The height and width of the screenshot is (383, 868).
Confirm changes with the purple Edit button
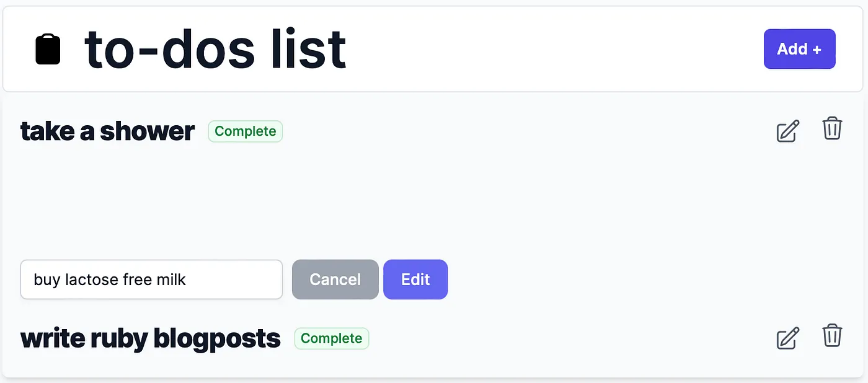coord(415,280)
